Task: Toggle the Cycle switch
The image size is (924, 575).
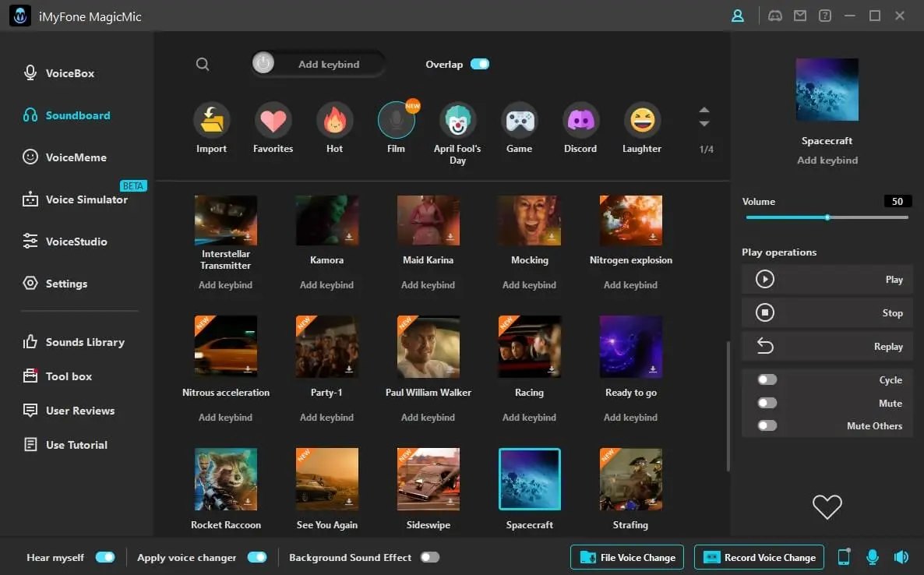Action: tap(767, 379)
